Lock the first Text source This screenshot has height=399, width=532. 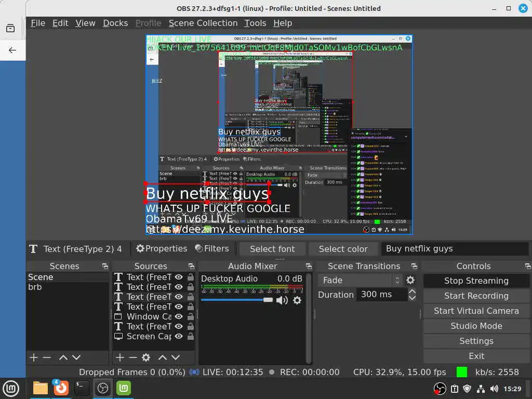(191, 277)
